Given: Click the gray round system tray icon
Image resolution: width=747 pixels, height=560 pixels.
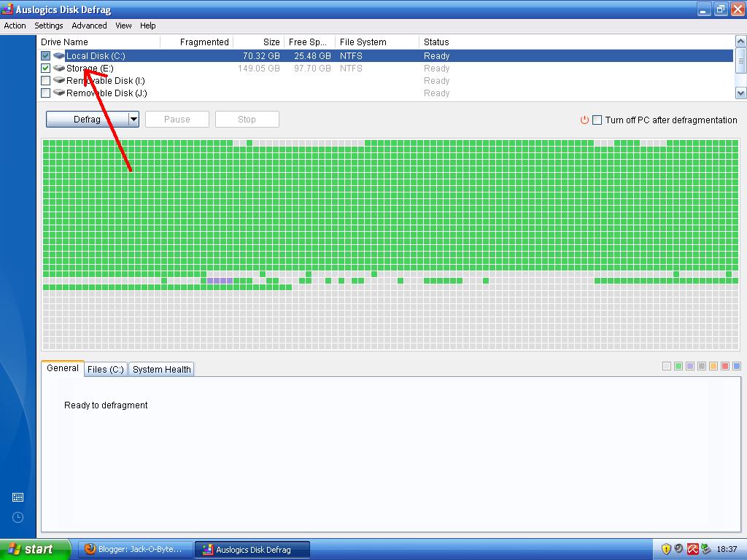Looking at the screenshot, I should [679, 549].
